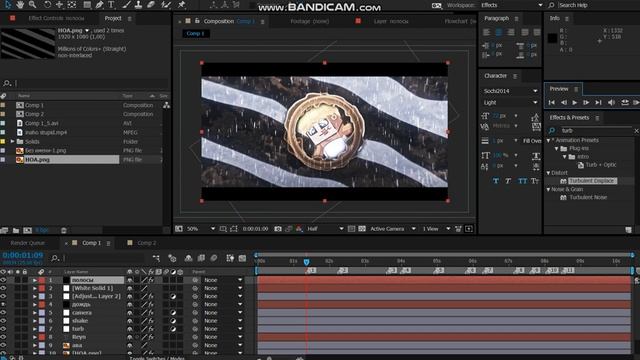Select the Rotation tool

coord(47,4)
